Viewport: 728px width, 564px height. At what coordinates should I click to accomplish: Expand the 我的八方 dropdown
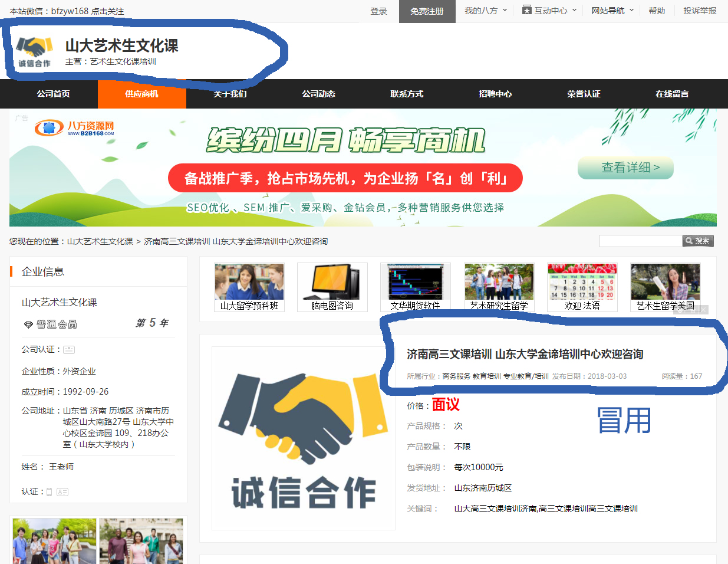(486, 11)
